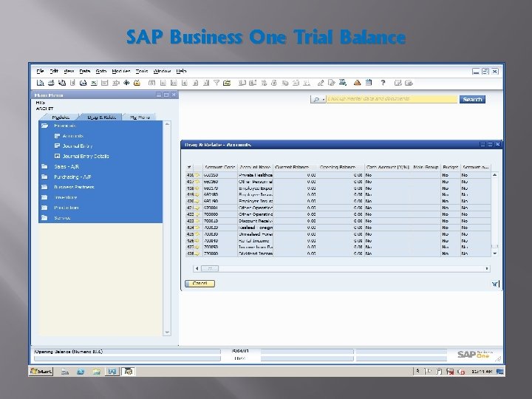The image size is (532, 399).
Task: Click link arrow for Dividend Income row
Action: (x=197, y=253)
